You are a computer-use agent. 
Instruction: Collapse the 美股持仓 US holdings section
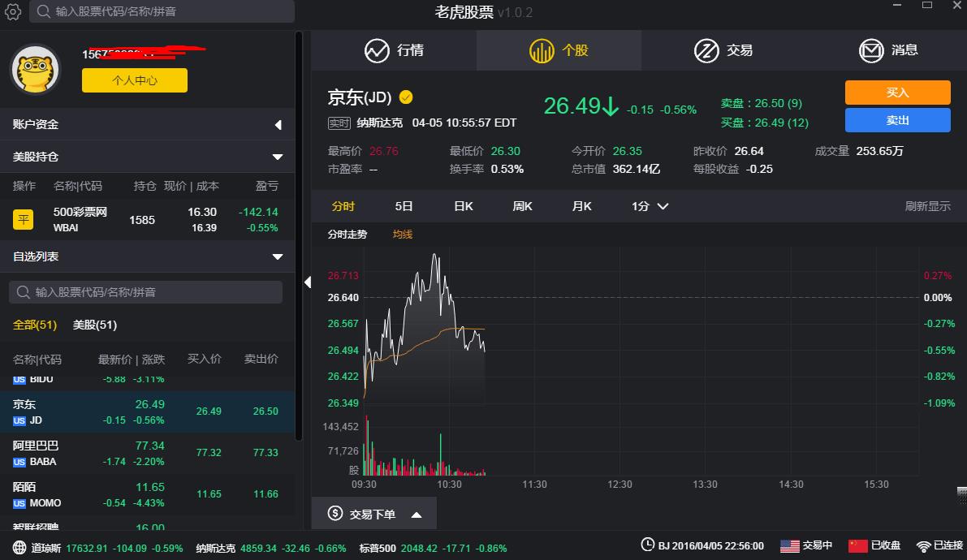point(148,157)
